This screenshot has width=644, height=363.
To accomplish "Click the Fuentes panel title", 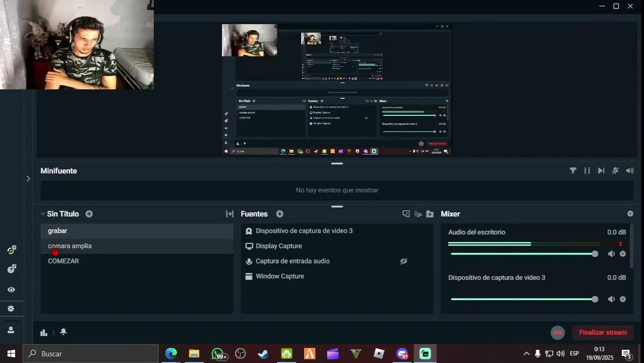I will [x=254, y=214].
